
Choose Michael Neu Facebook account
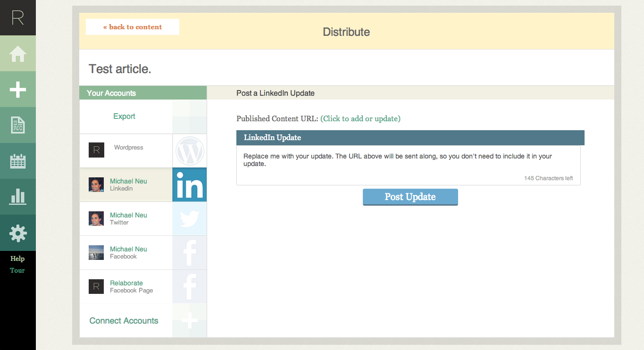(128, 252)
